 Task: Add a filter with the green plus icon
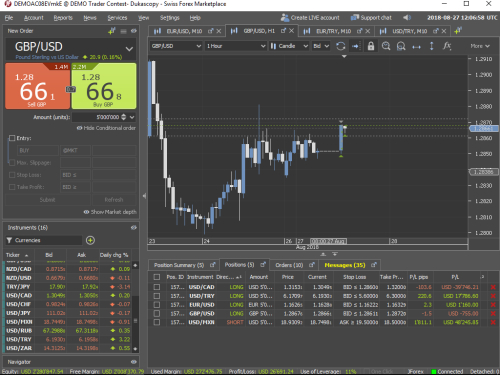tap(90, 240)
